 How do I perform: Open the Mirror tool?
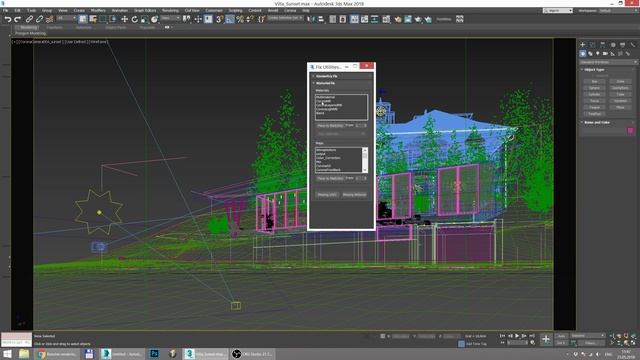tap(311, 19)
